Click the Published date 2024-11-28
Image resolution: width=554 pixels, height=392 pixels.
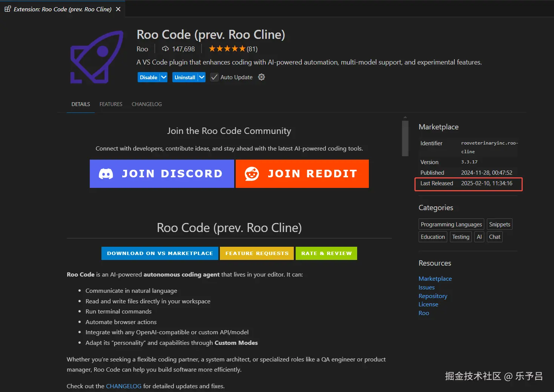click(x=486, y=172)
